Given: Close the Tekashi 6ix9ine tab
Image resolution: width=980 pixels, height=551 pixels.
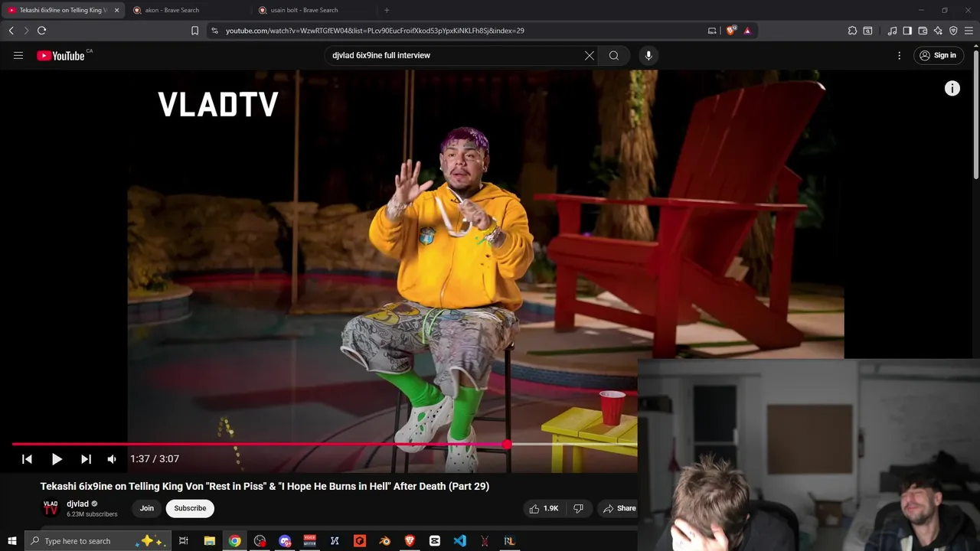Looking at the screenshot, I should pos(116,10).
